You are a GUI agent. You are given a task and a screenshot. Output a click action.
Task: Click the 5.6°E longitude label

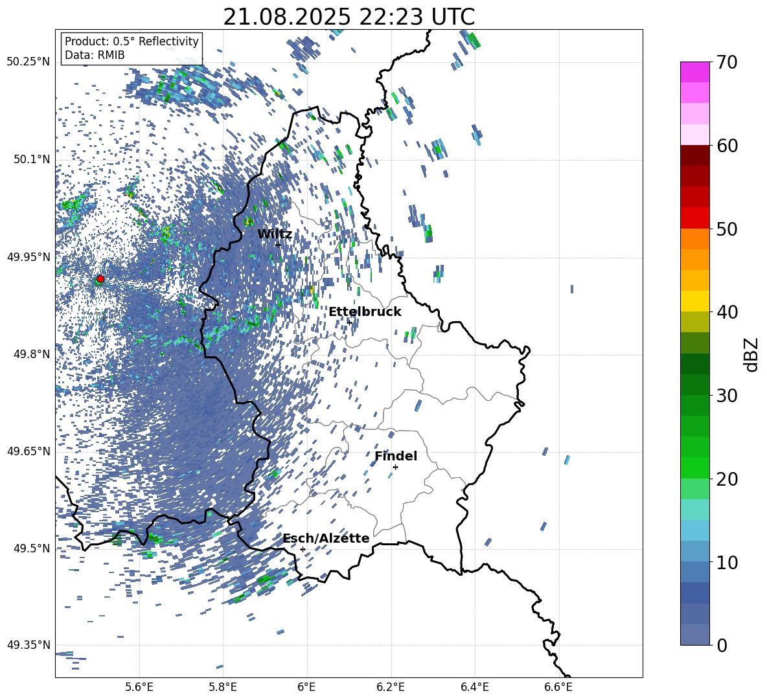(139, 688)
